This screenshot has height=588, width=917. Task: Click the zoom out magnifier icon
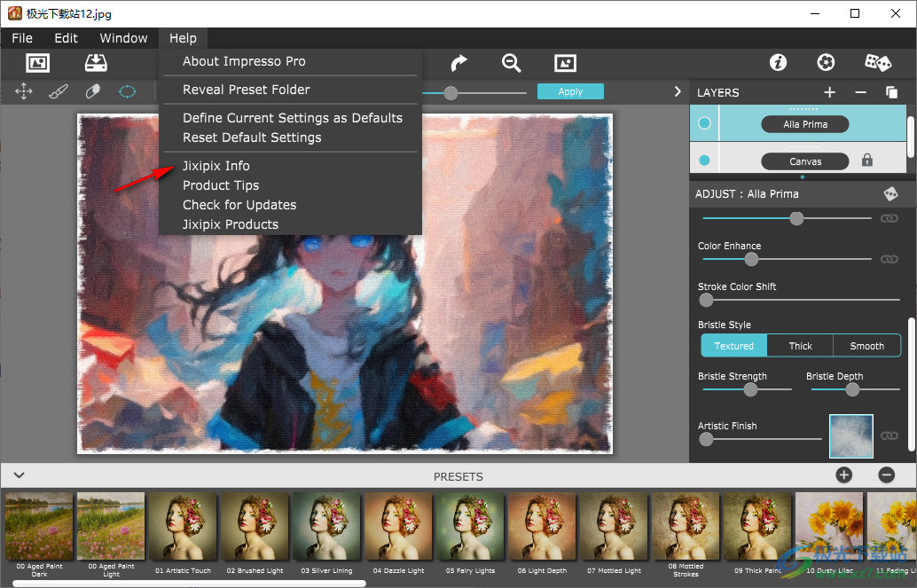click(x=511, y=63)
